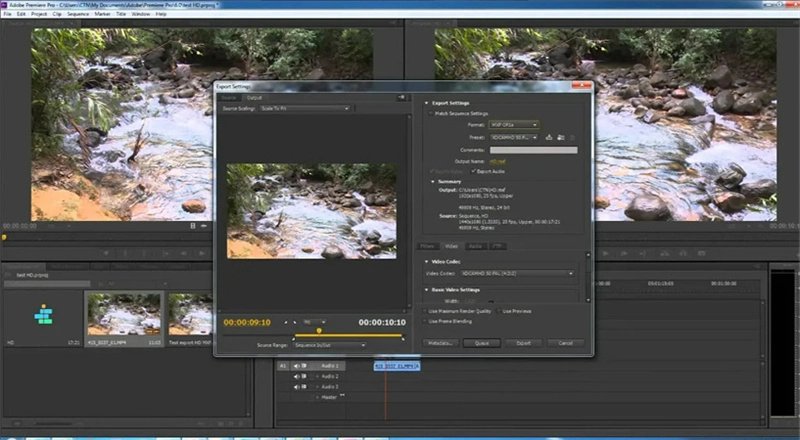Click the Extract icon in Program monitor
800x440 pixels.
[683, 253]
